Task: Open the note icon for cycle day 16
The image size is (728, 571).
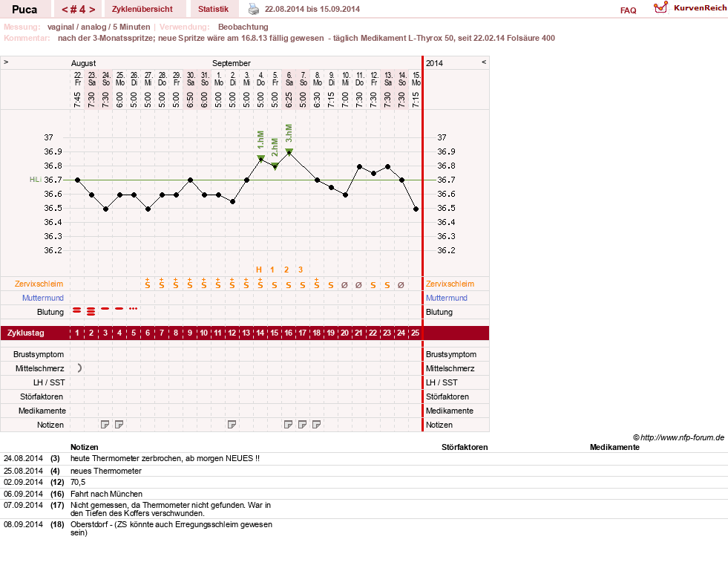Action: 289,424
